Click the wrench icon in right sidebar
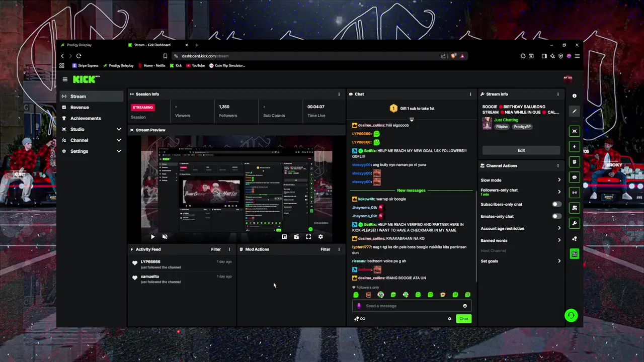The height and width of the screenshot is (362, 644). click(575, 223)
